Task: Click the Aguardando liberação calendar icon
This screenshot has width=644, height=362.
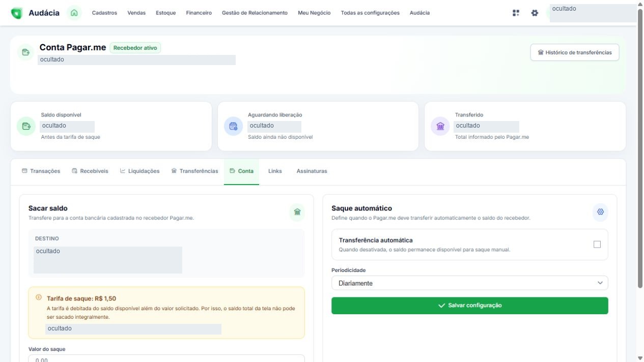Action: (x=233, y=126)
